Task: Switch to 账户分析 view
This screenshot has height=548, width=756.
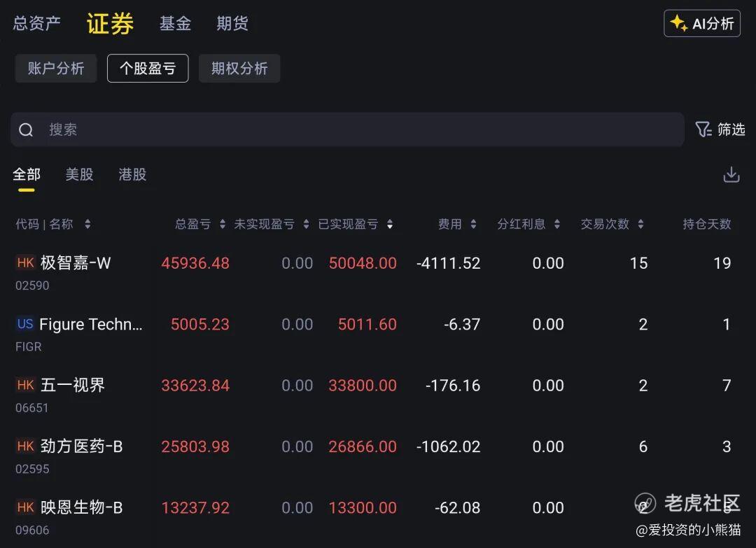Action: (x=56, y=69)
